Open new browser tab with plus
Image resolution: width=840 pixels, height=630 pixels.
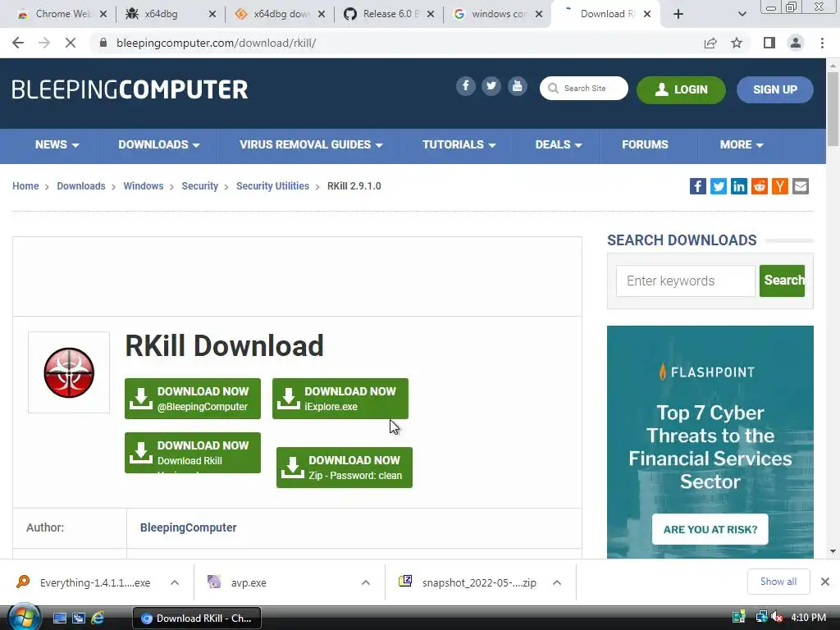(x=678, y=14)
